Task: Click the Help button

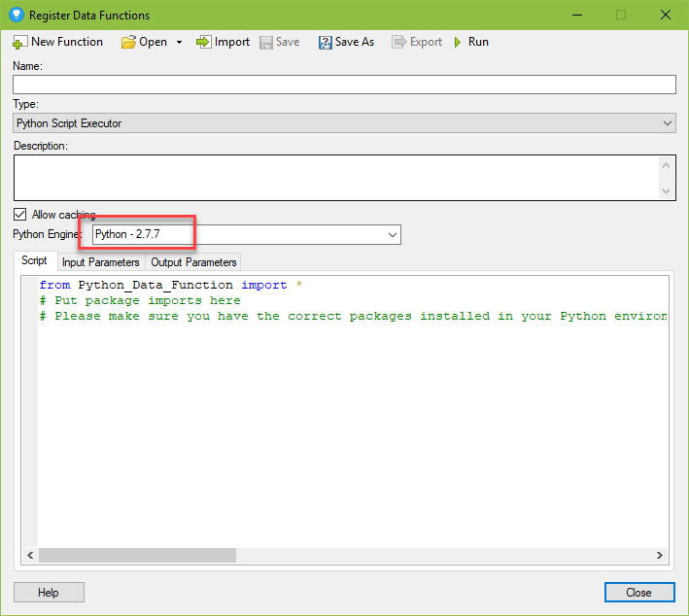Action: [x=49, y=593]
